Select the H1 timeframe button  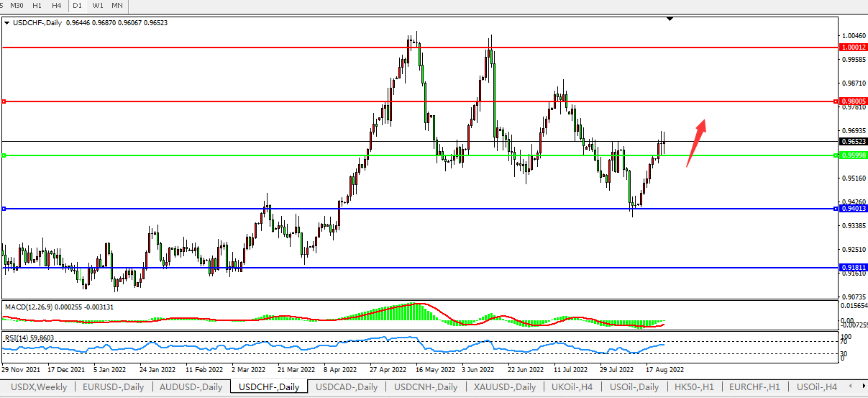[x=37, y=6]
